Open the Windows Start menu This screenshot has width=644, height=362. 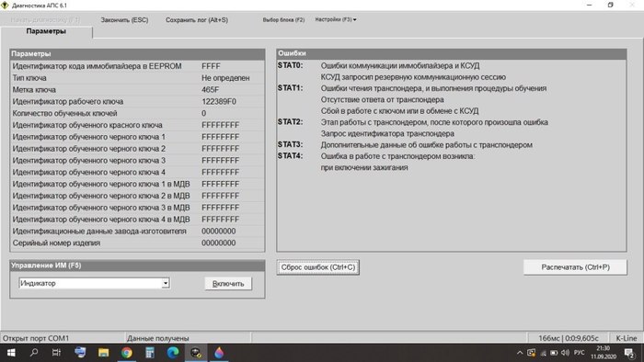click(11, 353)
